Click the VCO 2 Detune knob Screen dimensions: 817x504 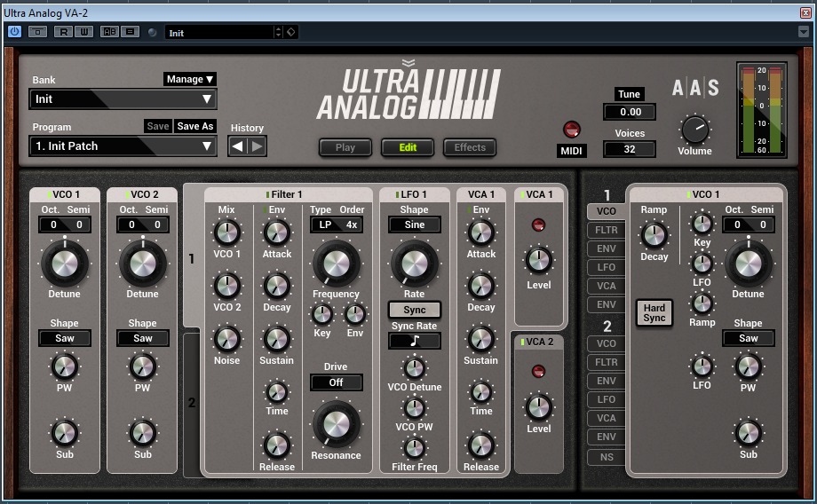click(x=143, y=264)
